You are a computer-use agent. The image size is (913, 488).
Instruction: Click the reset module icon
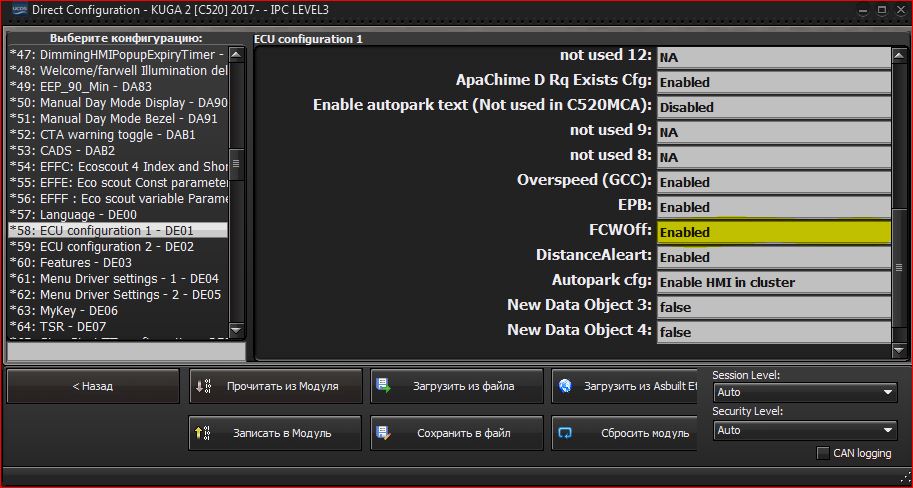565,433
